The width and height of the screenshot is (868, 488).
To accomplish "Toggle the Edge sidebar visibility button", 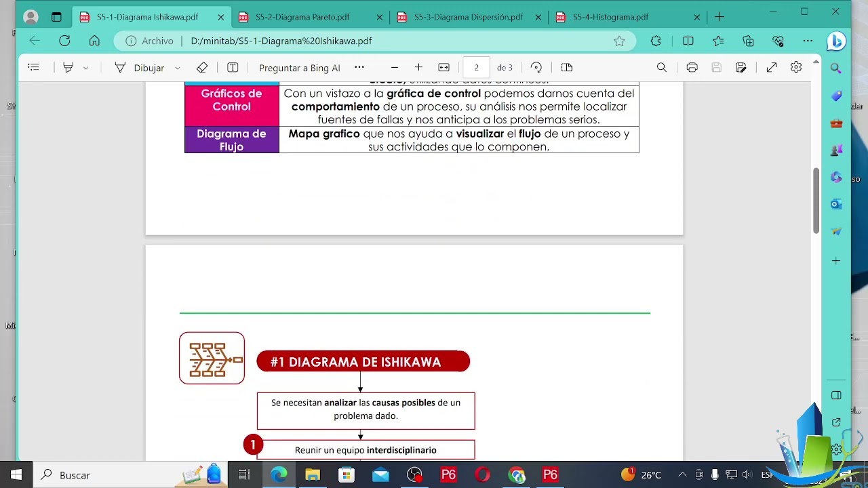I will point(836,395).
